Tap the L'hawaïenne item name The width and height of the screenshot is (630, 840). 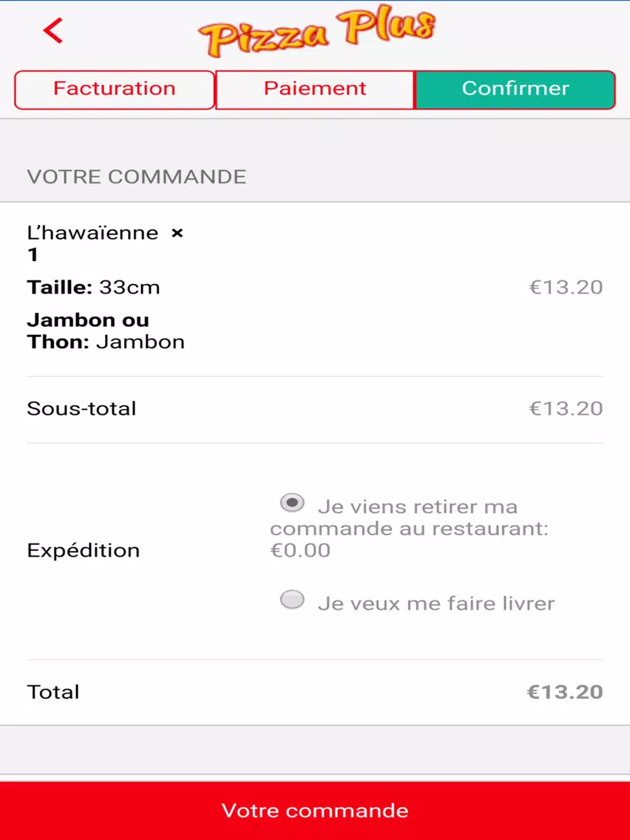coord(92,233)
